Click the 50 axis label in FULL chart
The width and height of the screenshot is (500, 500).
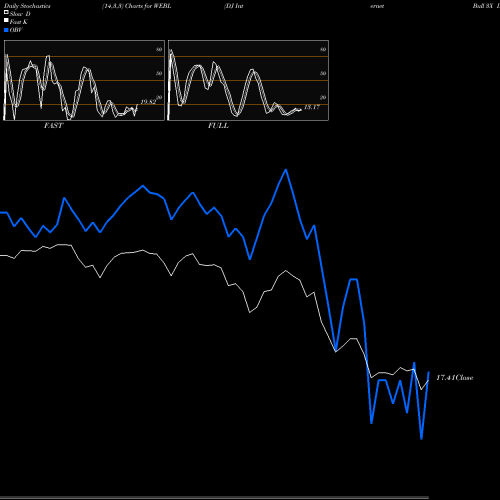323,73
